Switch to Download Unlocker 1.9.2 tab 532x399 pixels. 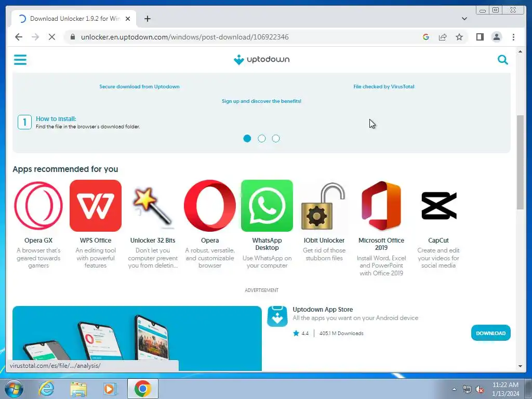point(74,19)
